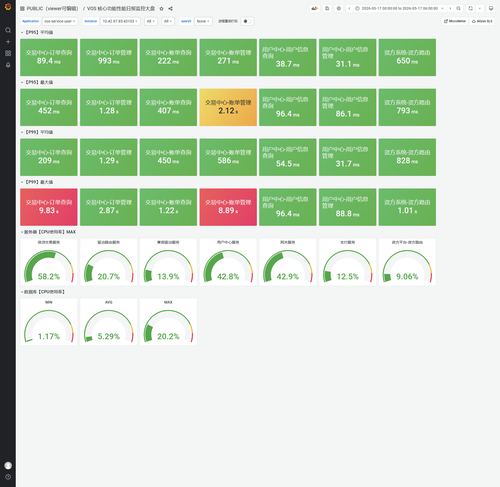Star this dashboard as favorite
Screen dimensions: 500x487
click(x=161, y=8)
